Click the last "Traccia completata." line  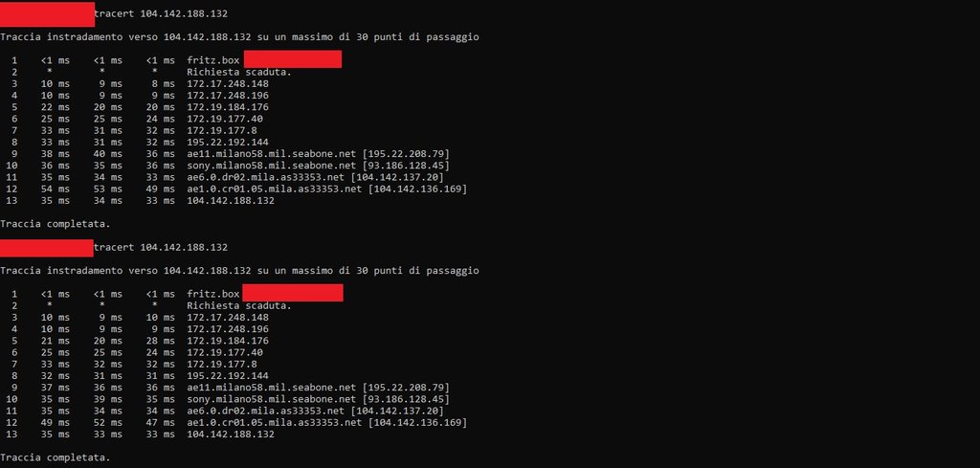(55, 457)
